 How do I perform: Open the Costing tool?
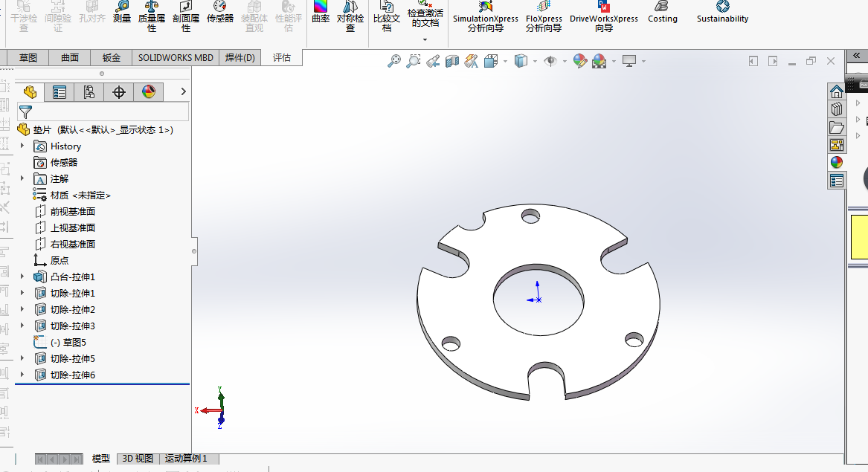click(663, 13)
